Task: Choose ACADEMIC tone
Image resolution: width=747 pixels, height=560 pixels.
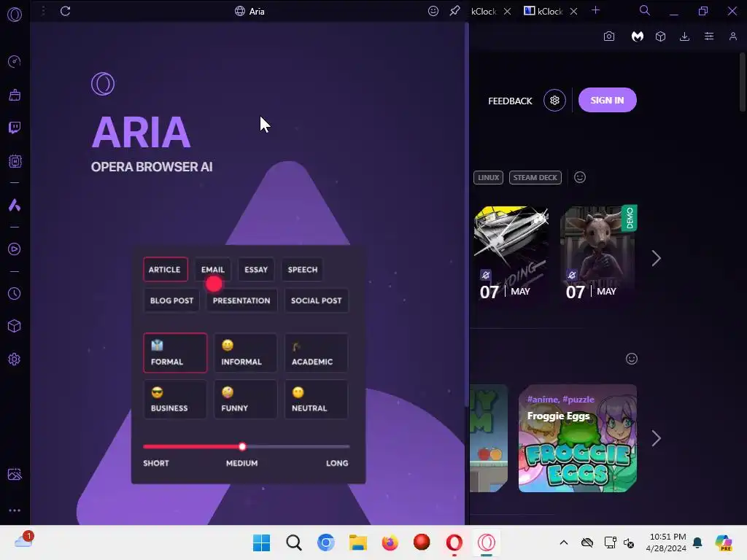Action: click(x=316, y=353)
